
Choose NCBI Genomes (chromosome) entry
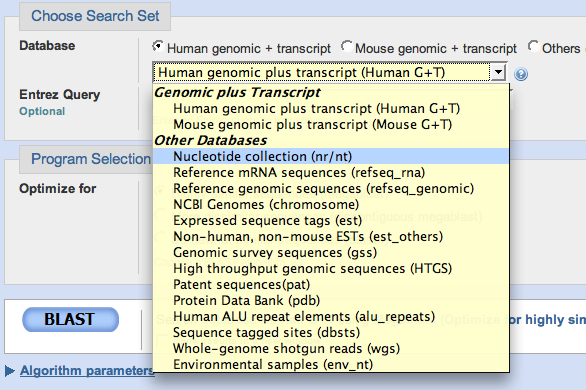coord(331,204)
